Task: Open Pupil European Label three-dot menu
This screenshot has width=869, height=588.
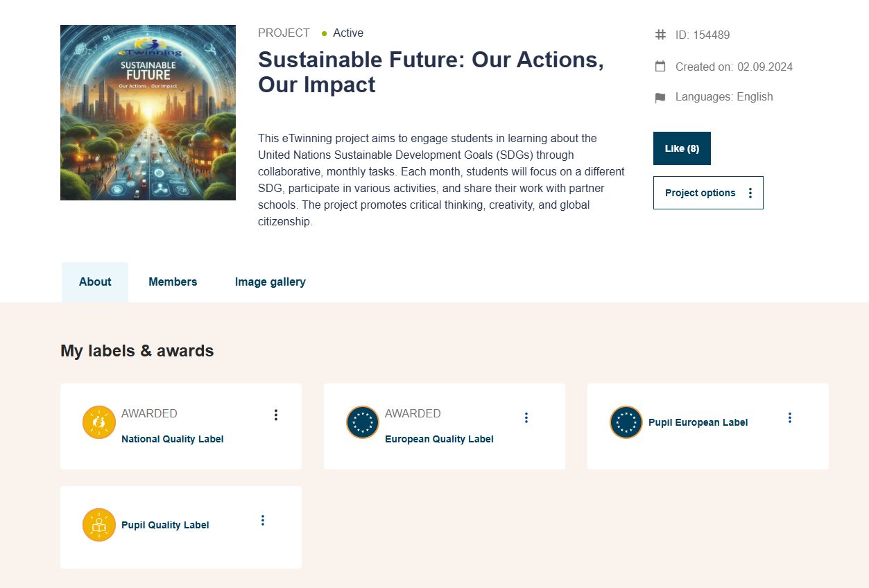Action: coord(789,417)
